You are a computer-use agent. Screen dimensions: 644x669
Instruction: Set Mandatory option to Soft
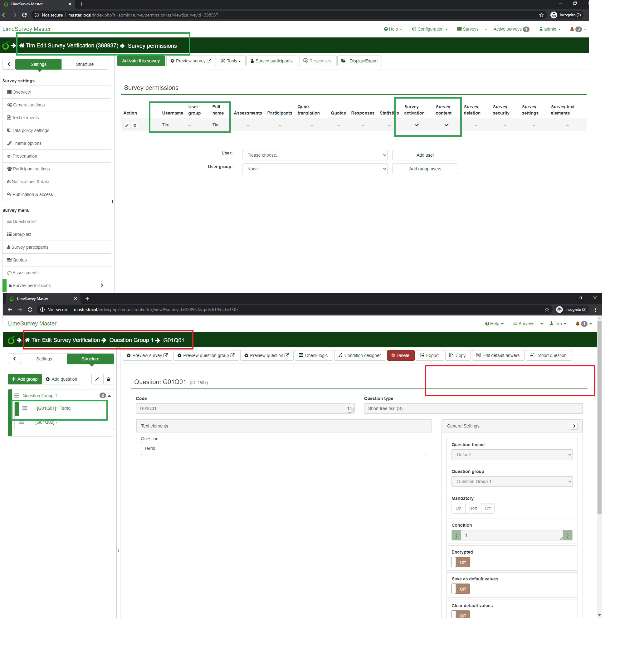click(473, 508)
